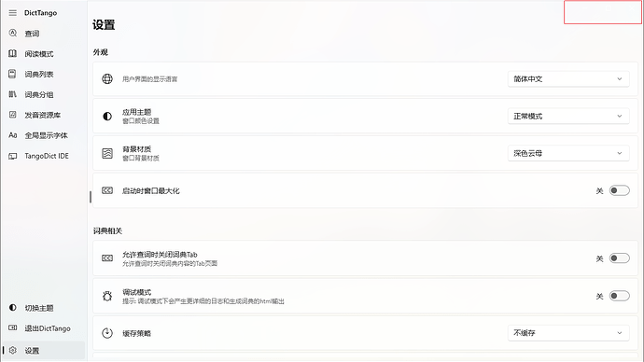Click the 缓存策略 setting title
644x362 pixels.
coord(137,333)
